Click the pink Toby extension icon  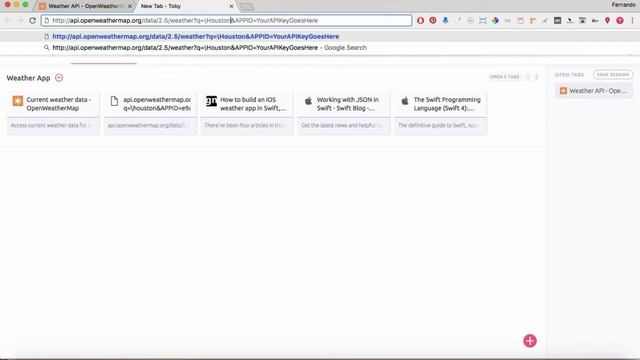[620, 20]
